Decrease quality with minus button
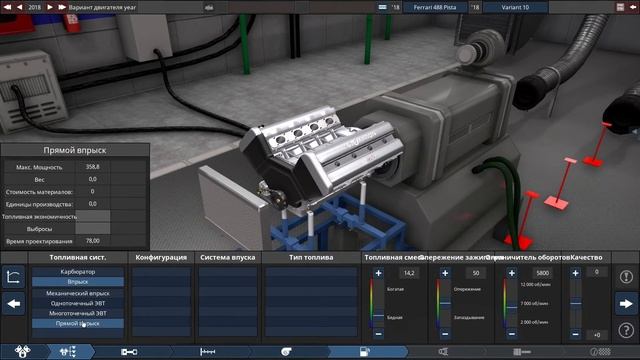Viewport: 640px width, 360px height. pos(576,334)
